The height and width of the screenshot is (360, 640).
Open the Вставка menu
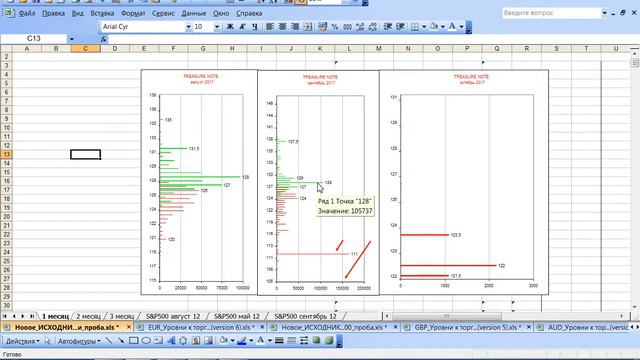(x=102, y=13)
